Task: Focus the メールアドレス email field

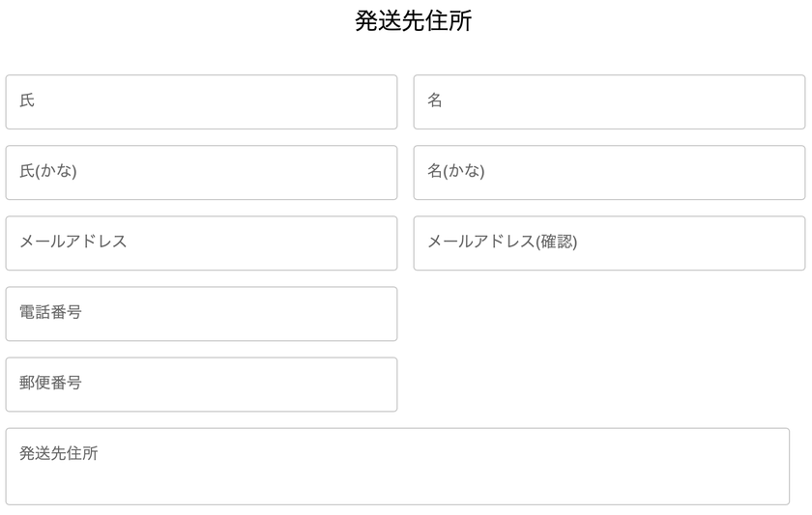Action: click(201, 243)
